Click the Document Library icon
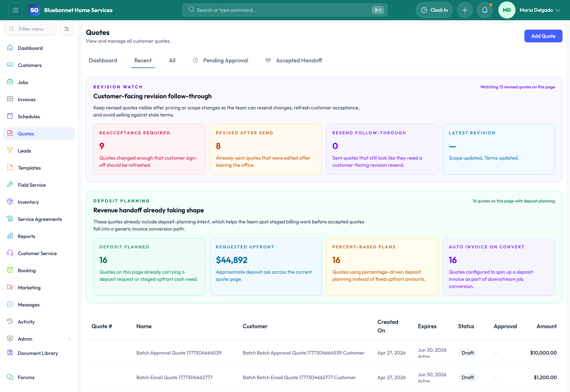 [x=10, y=353]
